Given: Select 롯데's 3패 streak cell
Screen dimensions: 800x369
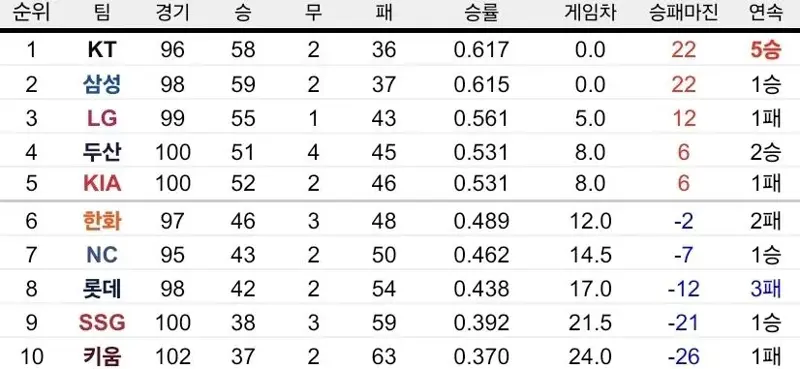Looking at the screenshot, I should (x=765, y=289).
